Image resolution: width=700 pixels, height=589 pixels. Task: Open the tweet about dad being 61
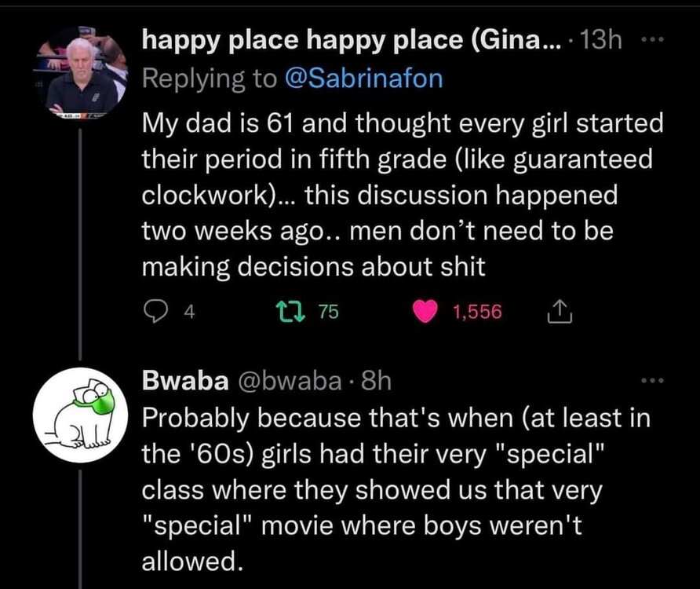click(x=400, y=195)
